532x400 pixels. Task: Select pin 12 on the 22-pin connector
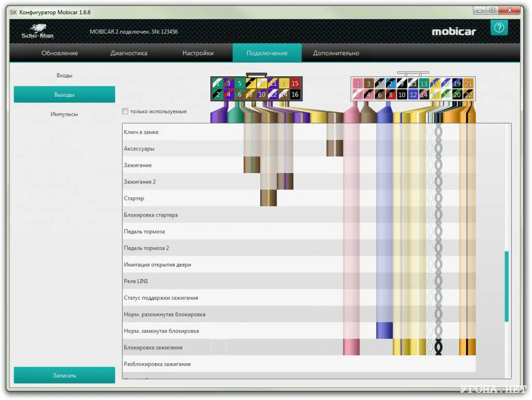[413, 95]
